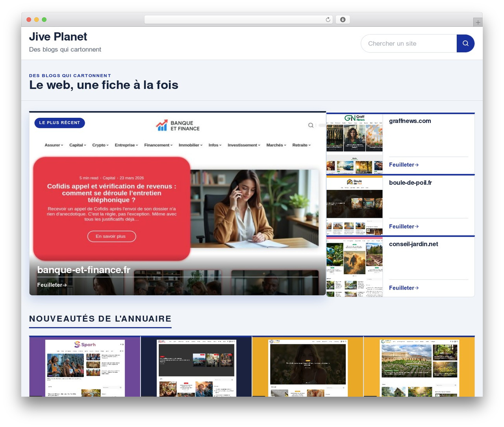Open the Marchés menu item
Screen dimensions: 504x427
[x=276, y=145]
